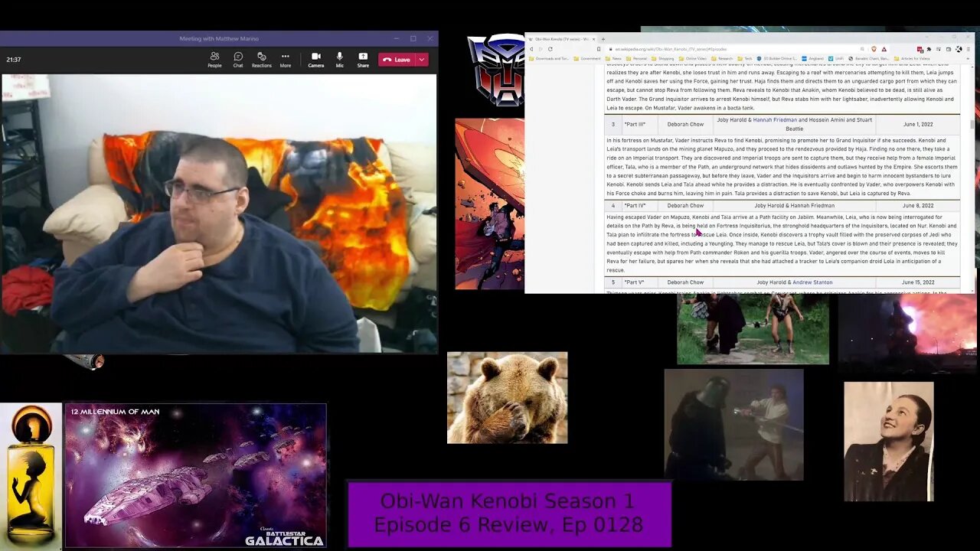Screen dimensions: 980x551
Task: Go forward in the browser
Action: pos(541,49)
